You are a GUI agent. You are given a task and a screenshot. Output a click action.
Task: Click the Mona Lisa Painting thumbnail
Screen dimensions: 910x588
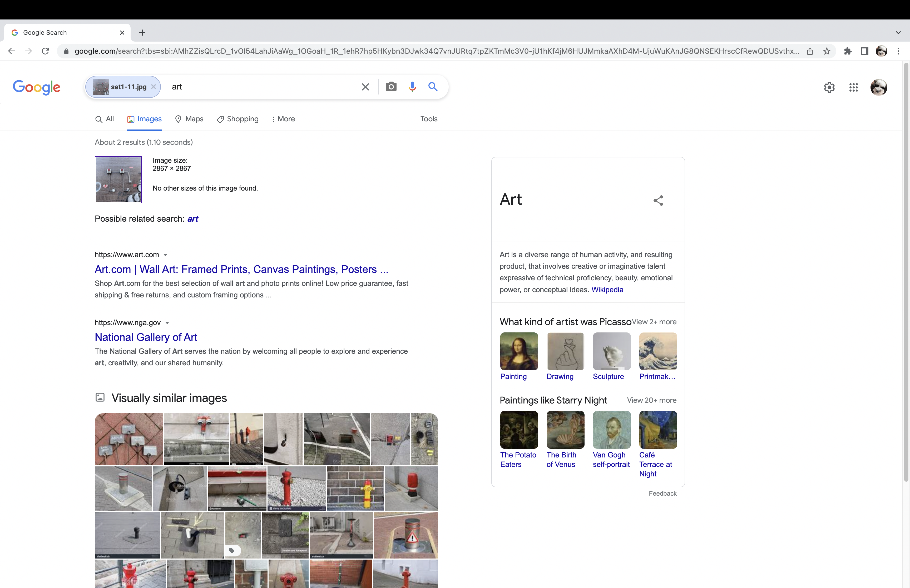(518, 351)
